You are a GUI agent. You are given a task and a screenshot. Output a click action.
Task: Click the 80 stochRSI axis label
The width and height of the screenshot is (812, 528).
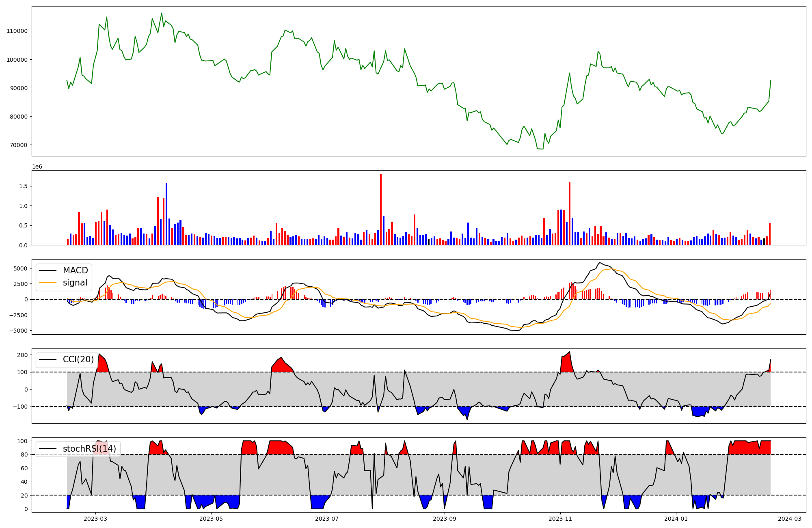click(x=24, y=454)
